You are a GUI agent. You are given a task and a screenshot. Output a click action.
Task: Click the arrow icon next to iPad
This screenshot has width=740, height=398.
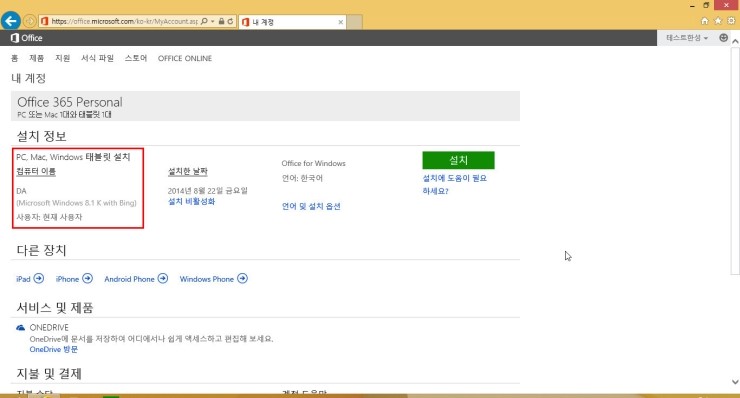point(39,279)
